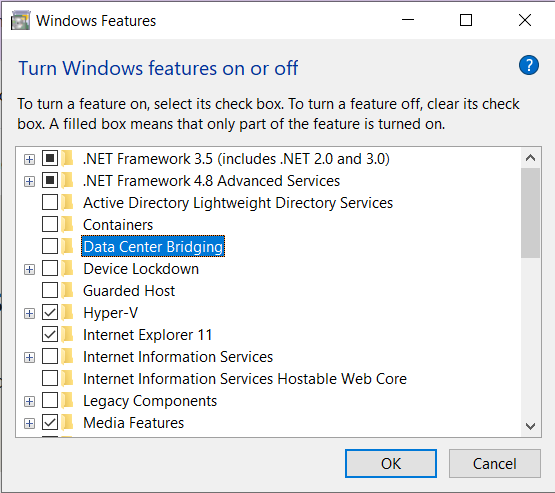
Task: Click the folder icon beside Media Features
Action: click(67, 423)
